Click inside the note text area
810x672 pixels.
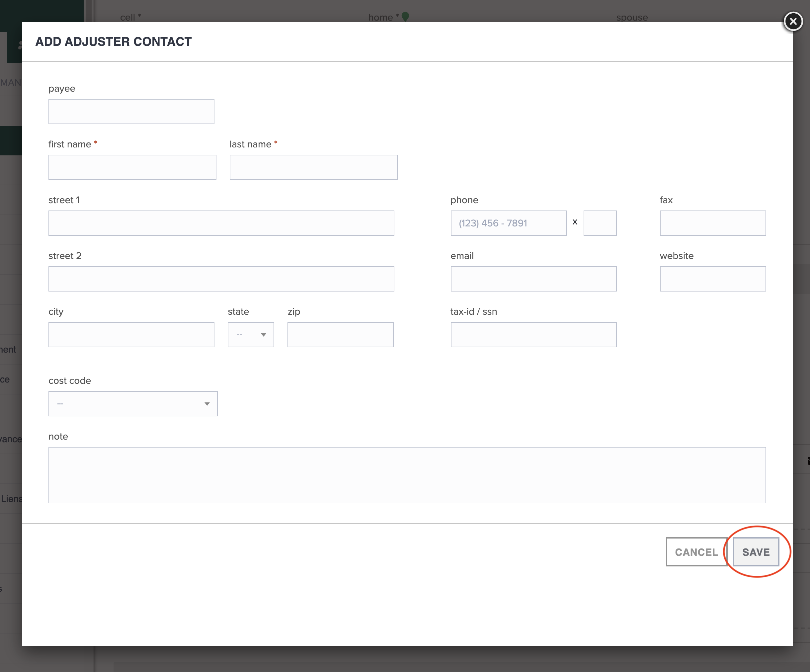tap(407, 475)
